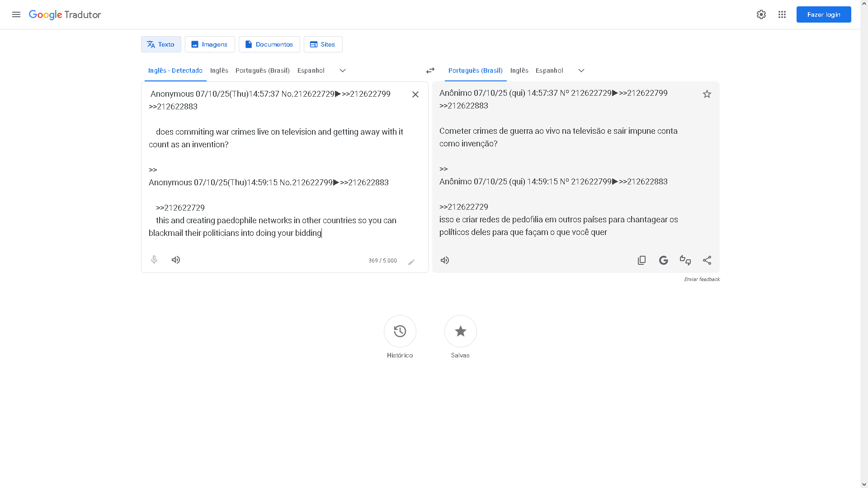Switch to Sites translation mode
Viewport: 868px width, 488px height.
pyautogui.click(x=323, y=44)
